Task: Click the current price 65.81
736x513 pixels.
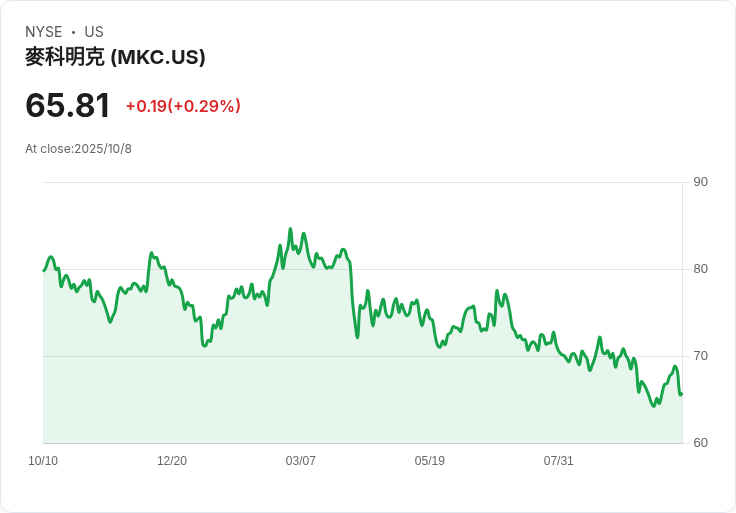Action: (68, 105)
